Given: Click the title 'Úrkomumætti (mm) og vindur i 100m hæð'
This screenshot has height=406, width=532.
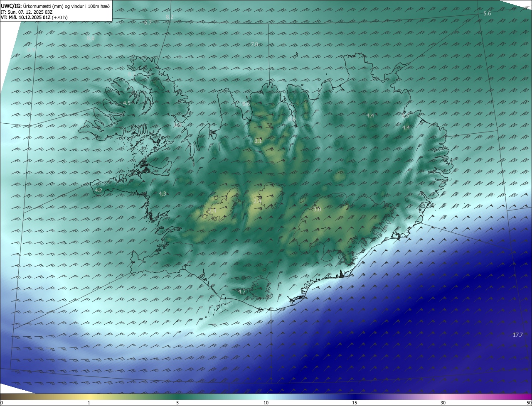Looking at the screenshot, I should (66, 5).
